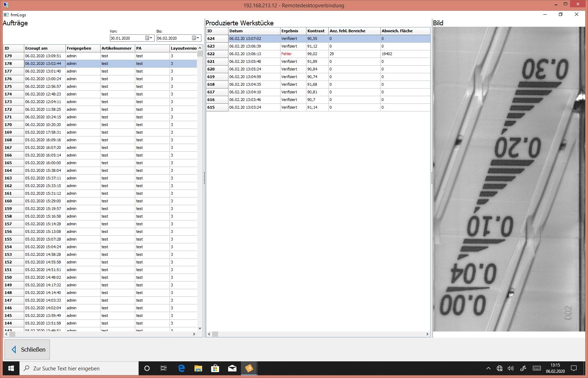Select the orange application icon in taskbar
The height and width of the screenshot is (378, 588).
pos(249,368)
